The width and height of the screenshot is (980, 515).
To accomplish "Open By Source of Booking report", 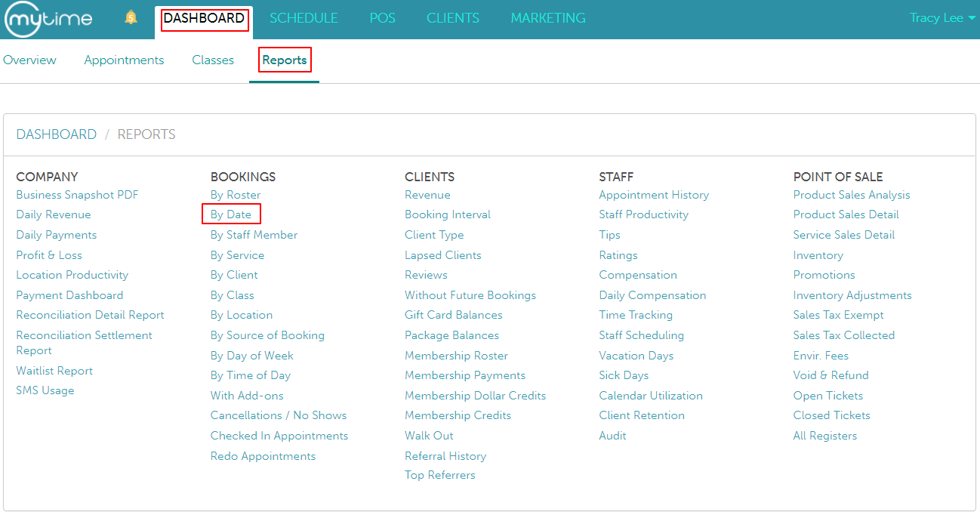I will 267,335.
